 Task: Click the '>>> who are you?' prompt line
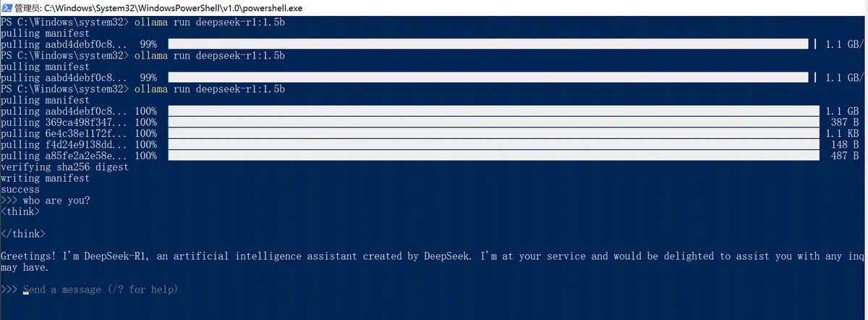point(45,201)
